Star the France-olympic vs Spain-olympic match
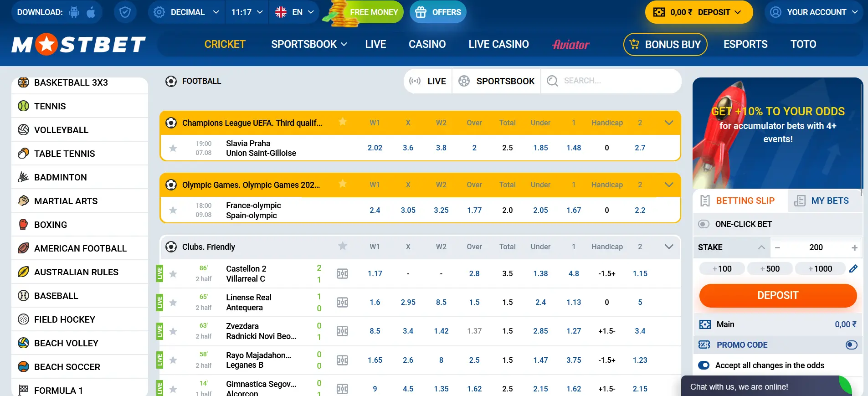868x396 pixels. pyautogui.click(x=173, y=210)
